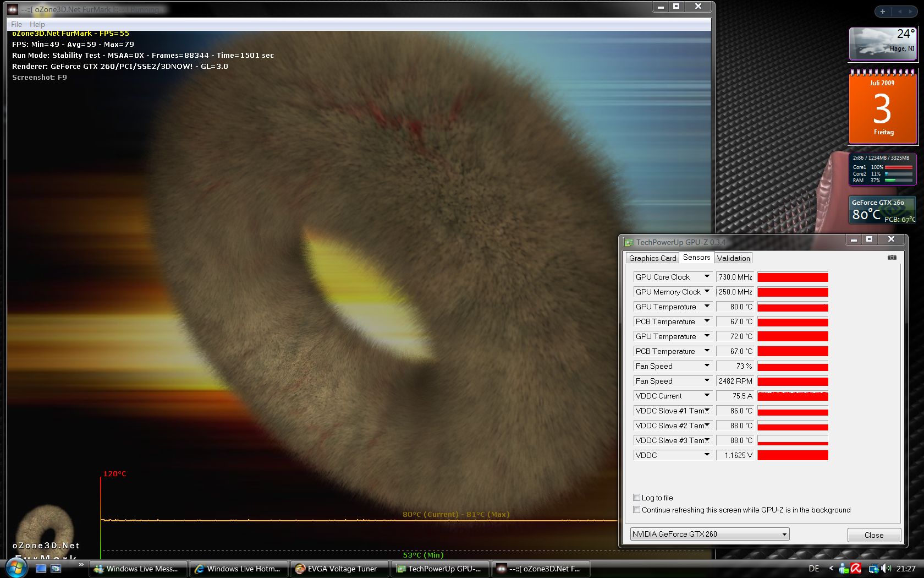Select the Sensors tab
924x578 pixels.
pyautogui.click(x=696, y=257)
